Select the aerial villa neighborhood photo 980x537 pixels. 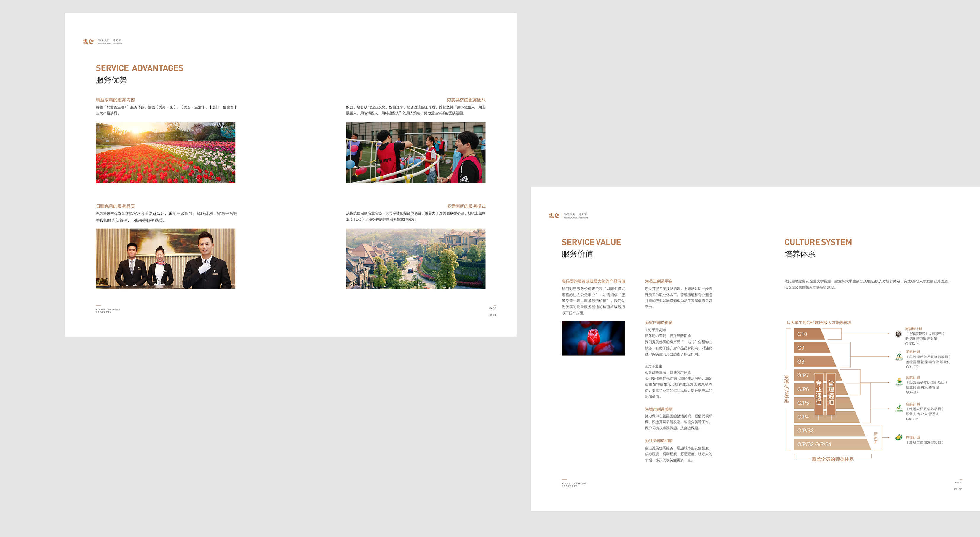415,259
